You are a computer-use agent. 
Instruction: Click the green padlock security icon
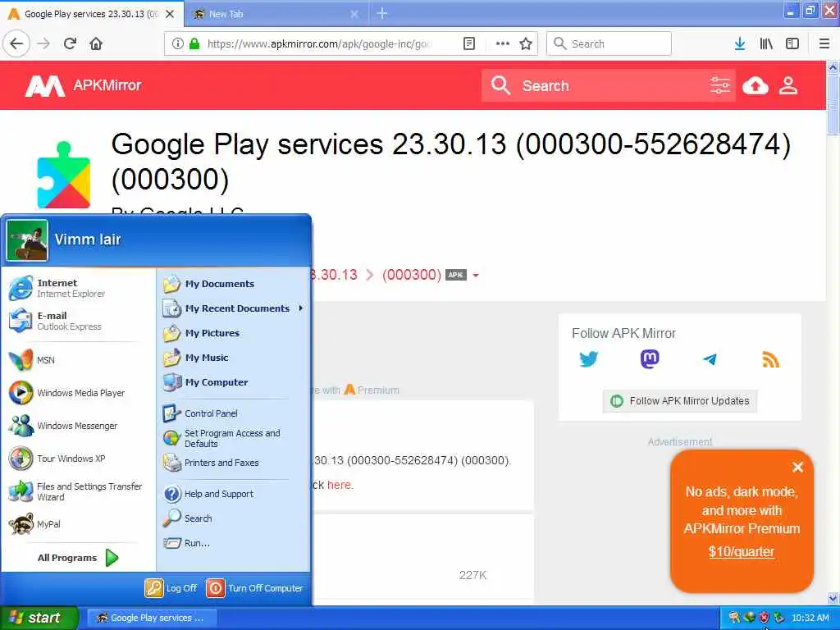point(194,44)
